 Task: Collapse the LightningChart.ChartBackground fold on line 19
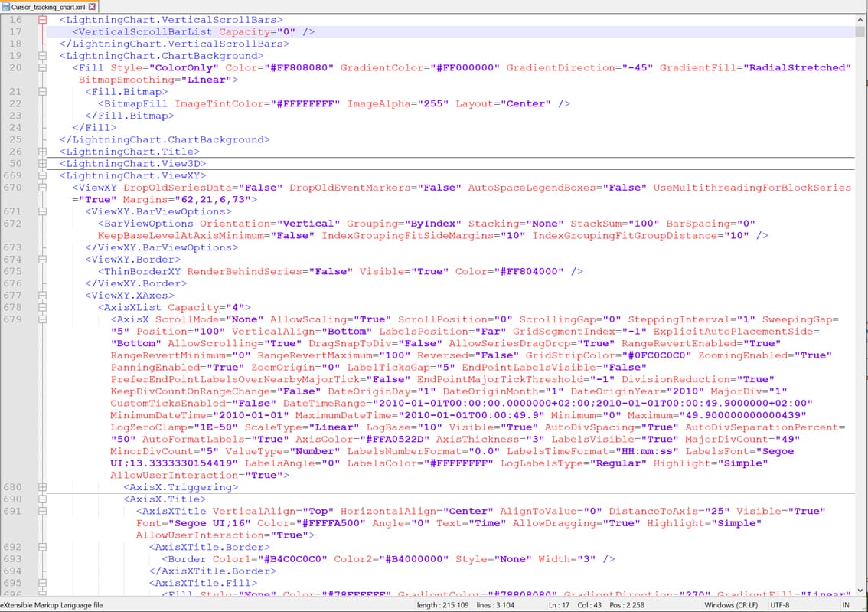coord(42,56)
